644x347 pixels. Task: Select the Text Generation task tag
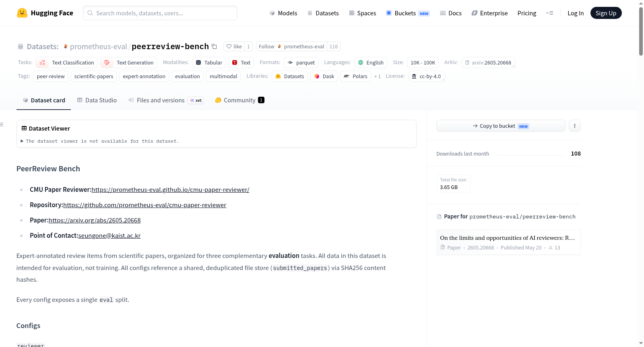pos(129,62)
